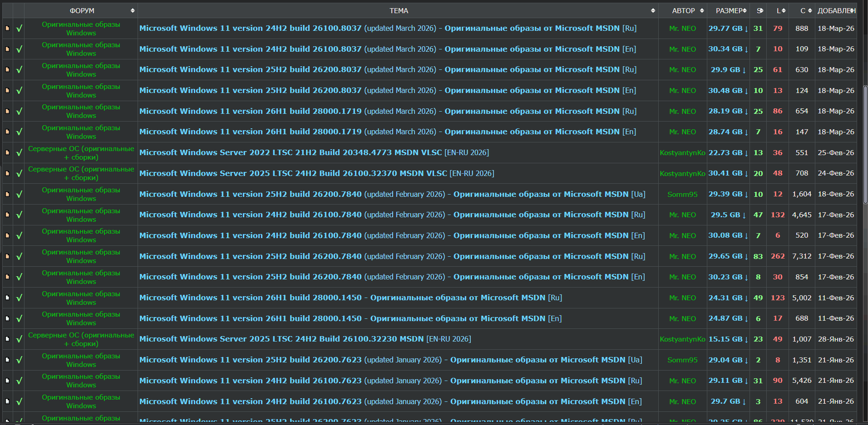Click verified checkmark of 25H2 26200.7840 [En] row

click(19, 277)
